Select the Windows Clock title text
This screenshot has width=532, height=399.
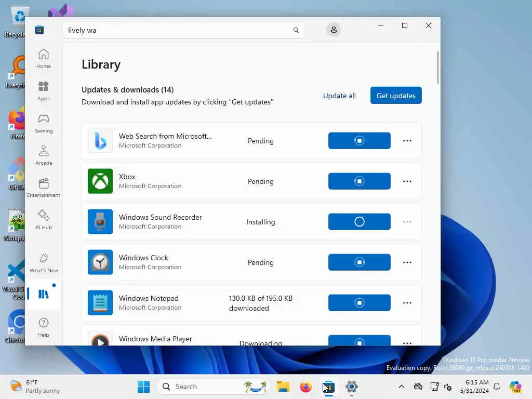(x=143, y=258)
